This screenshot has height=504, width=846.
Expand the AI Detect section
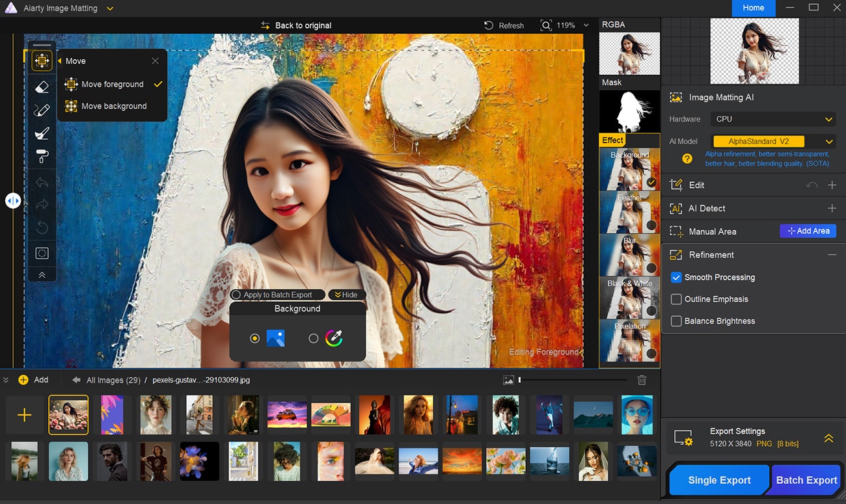click(832, 208)
